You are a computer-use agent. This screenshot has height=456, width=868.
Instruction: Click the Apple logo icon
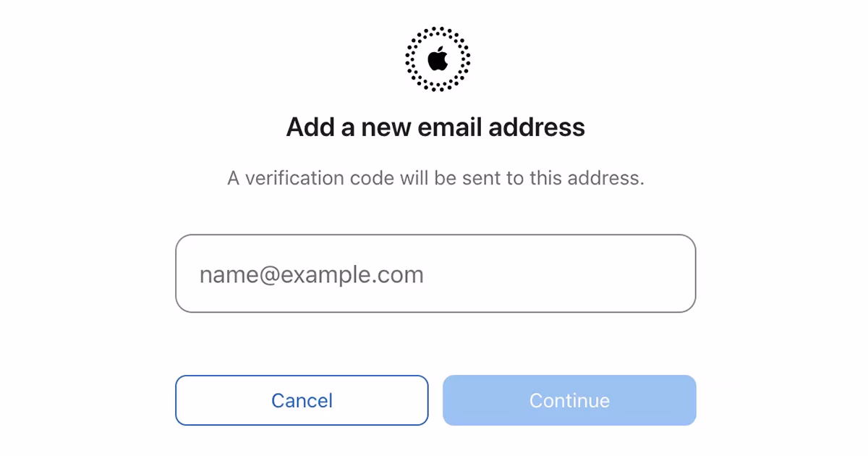pyautogui.click(x=438, y=59)
